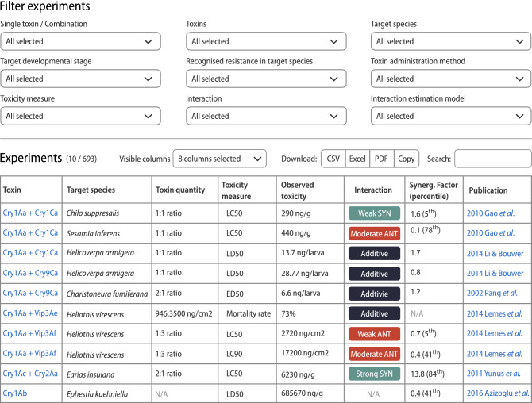Expand Interaction estimation model dropdown
The height and width of the screenshot is (403, 532).
tap(451, 116)
